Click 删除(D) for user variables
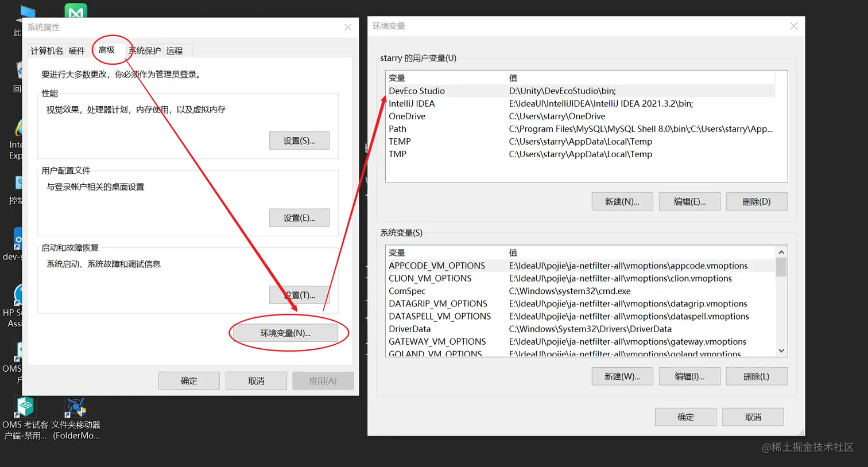This screenshot has height=467, width=868. point(757,201)
